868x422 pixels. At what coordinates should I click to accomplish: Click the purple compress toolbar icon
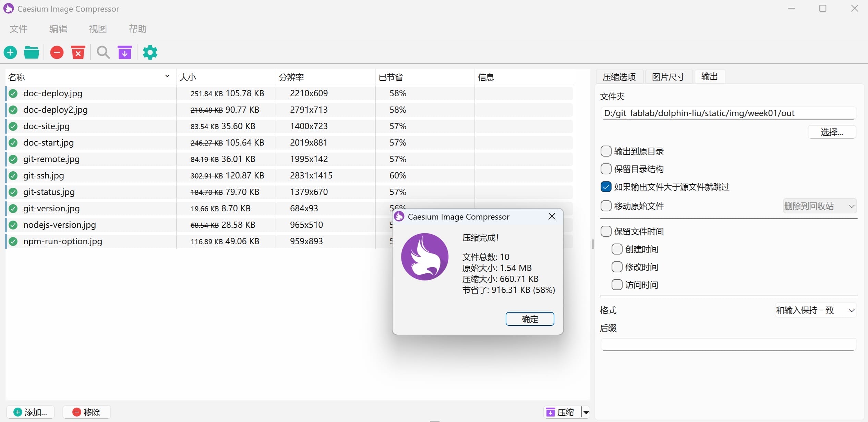tap(125, 52)
